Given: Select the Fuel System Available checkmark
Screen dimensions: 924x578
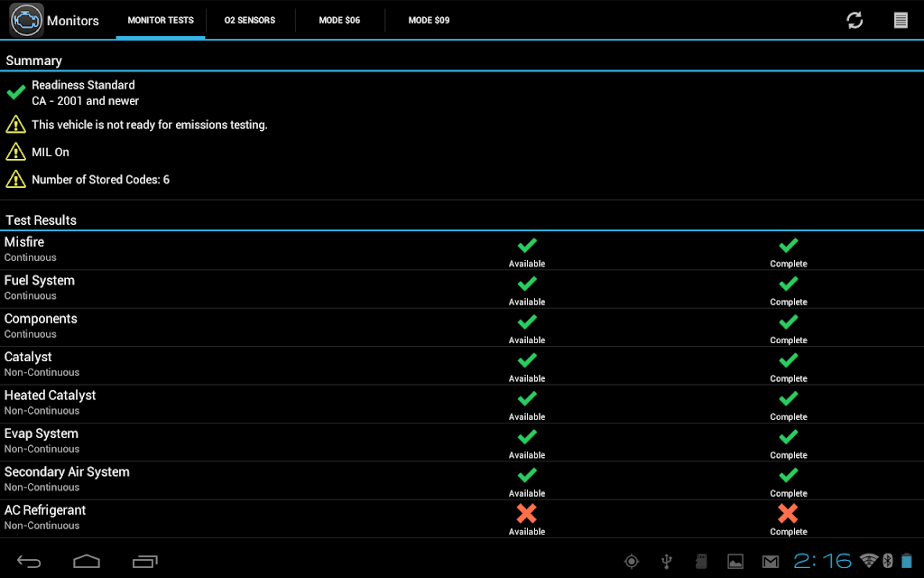Looking at the screenshot, I should pyautogui.click(x=527, y=284).
